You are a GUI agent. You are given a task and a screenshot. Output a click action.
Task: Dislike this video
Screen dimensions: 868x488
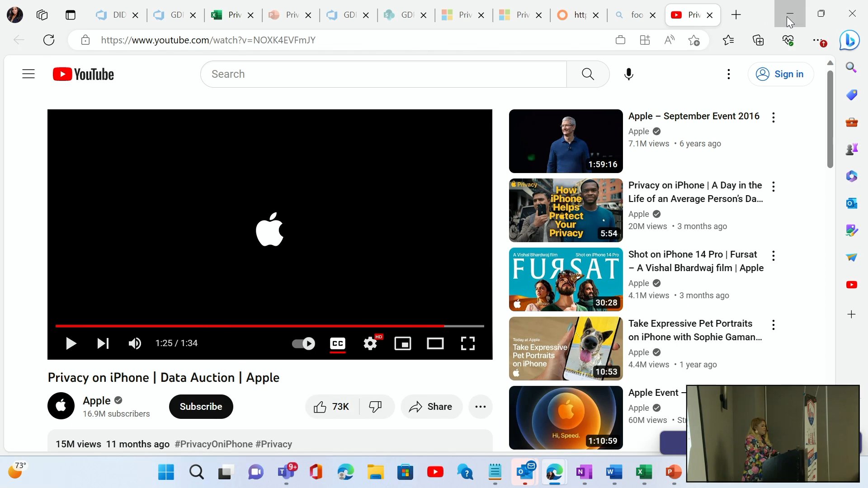coord(375,407)
